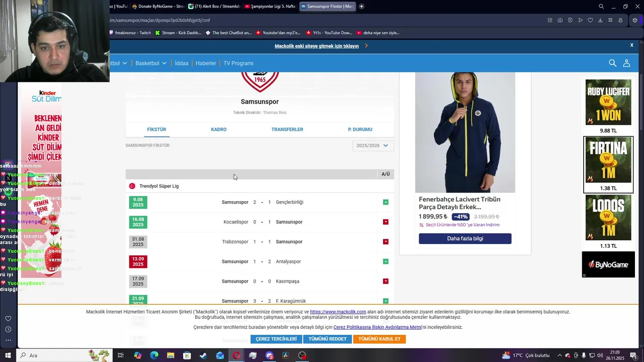This screenshot has width=644, height=362.
Task: Open the extensions cube icon
Action: click(635, 20)
